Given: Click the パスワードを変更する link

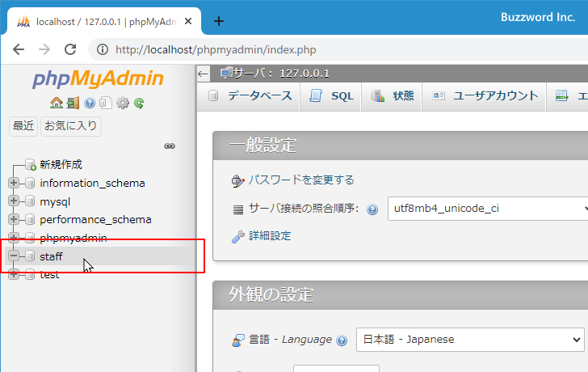Looking at the screenshot, I should pyautogui.click(x=301, y=180).
